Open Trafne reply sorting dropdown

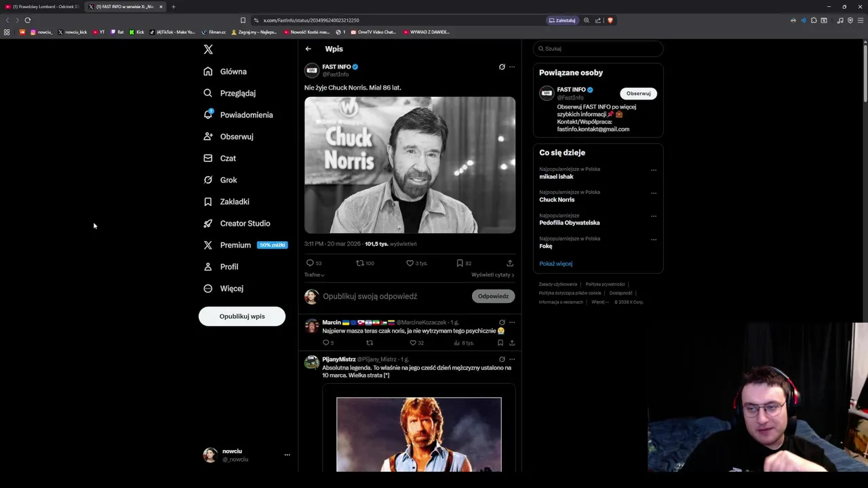point(314,274)
